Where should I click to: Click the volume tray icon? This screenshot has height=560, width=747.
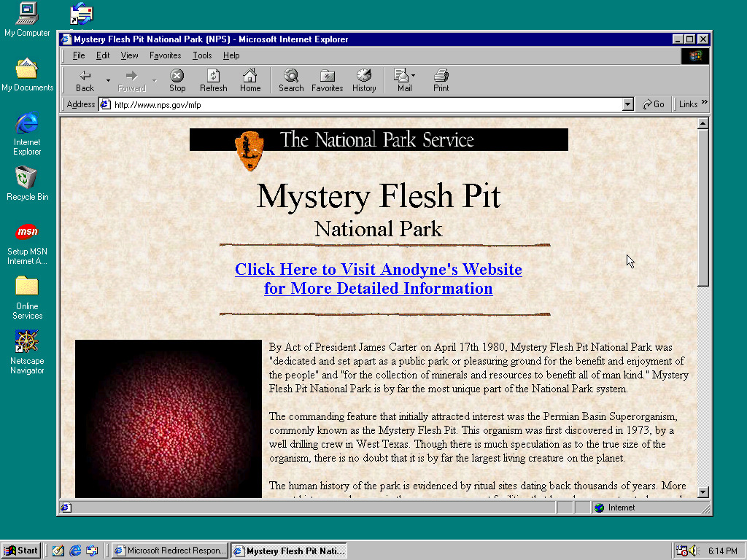coord(693,551)
